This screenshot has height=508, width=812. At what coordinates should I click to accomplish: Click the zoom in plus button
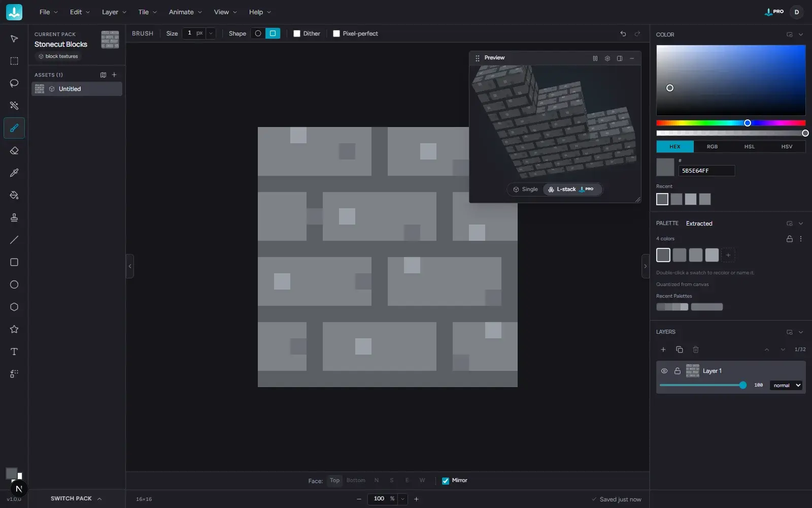tap(417, 499)
